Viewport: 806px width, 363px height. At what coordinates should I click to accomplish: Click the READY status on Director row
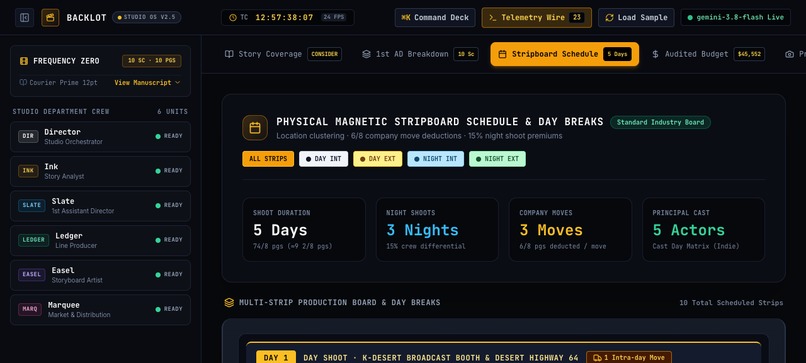[169, 136]
